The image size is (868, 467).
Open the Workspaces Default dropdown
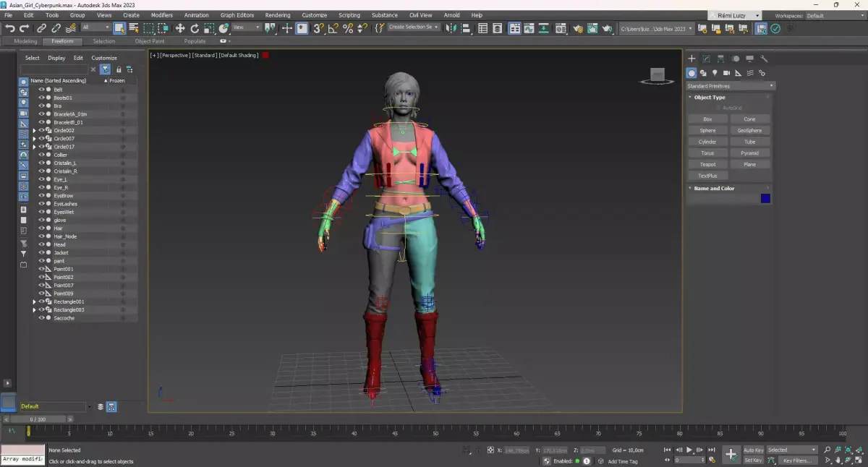coord(834,15)
